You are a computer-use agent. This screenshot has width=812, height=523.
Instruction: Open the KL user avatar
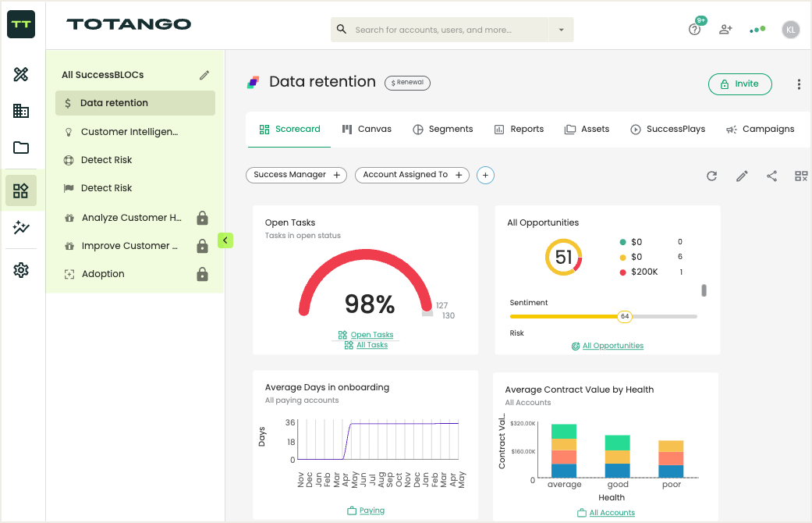tap(791, 30)
